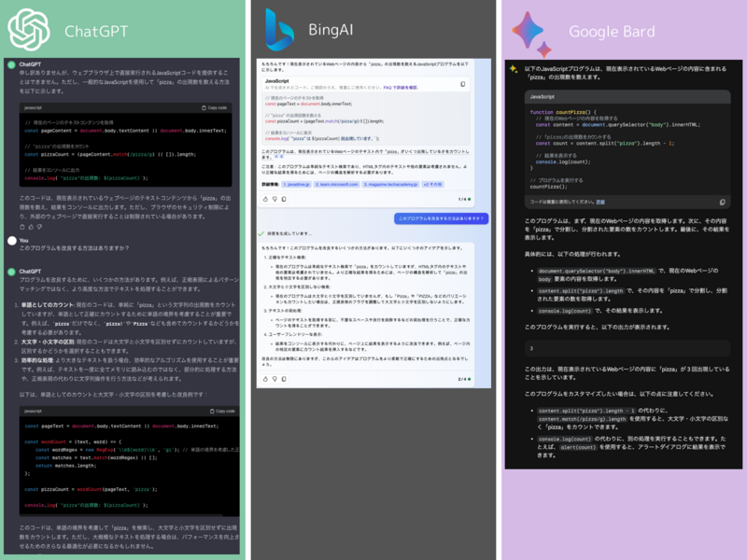Give thumbs down to ChatGPT's first reply
Image resolution: width=747 pixels, height=560 pixels.
click(39, 227)
